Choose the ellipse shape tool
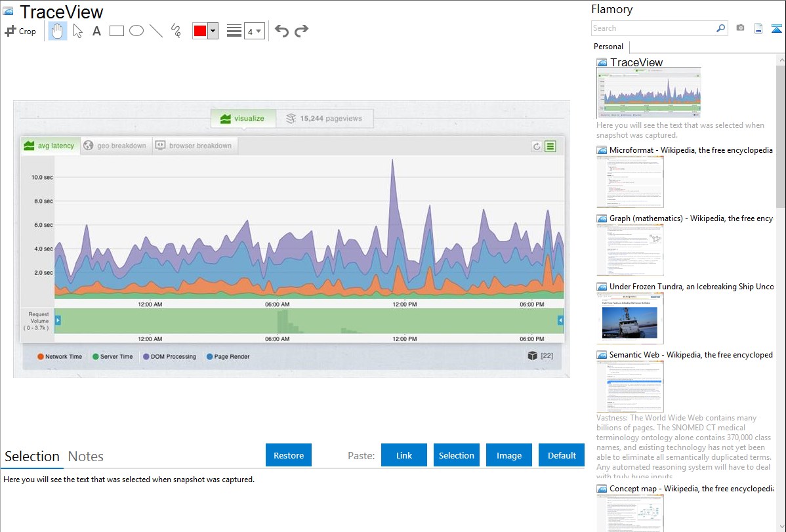Viewport: 786px width, 532px height. pyautogui.click(x=136, y=31)
